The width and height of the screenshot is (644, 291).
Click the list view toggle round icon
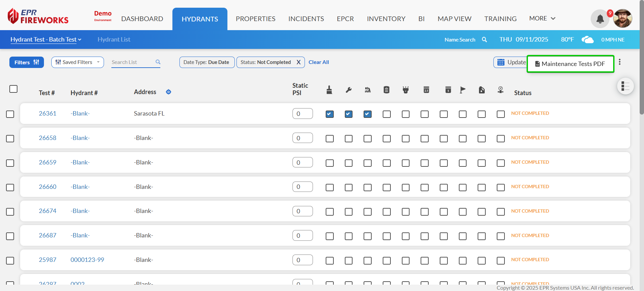(x=625, y=86)
